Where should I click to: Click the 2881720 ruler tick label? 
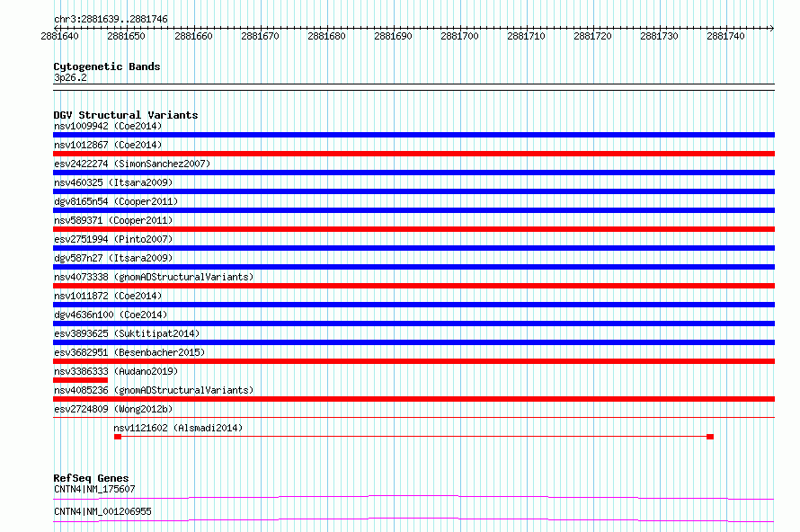pyautogui.click(x=592, y=36)
